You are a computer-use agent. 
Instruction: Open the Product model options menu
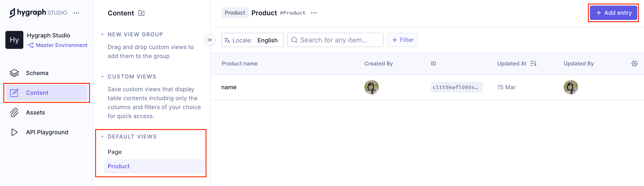(314, 13)
